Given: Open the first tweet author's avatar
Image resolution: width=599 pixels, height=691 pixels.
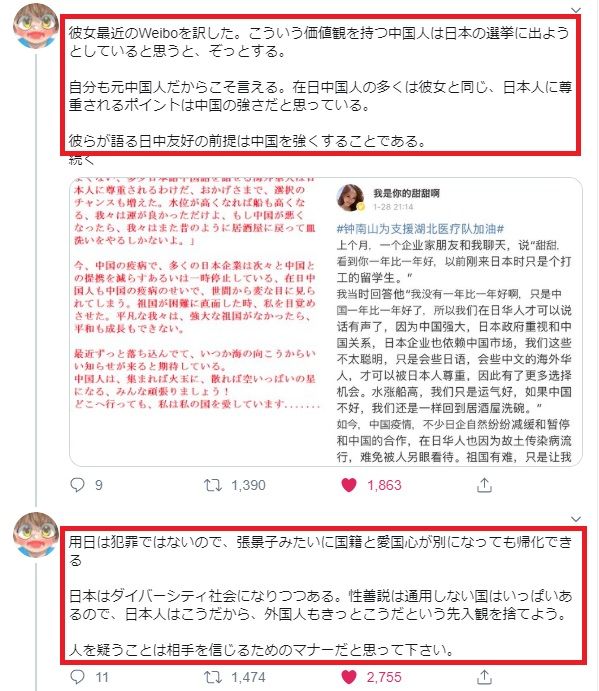Looking at the screenshot, I should [x=36, y=25].
